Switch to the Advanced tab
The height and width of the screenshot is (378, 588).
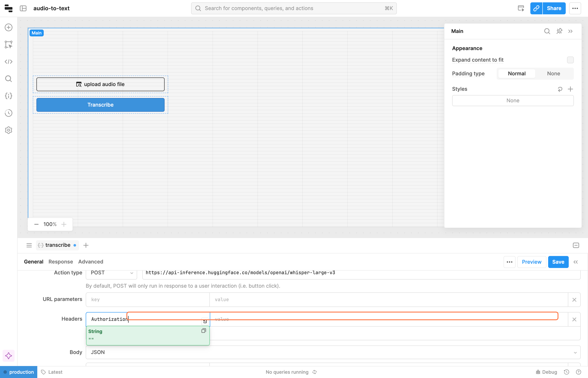coord(91,262)
